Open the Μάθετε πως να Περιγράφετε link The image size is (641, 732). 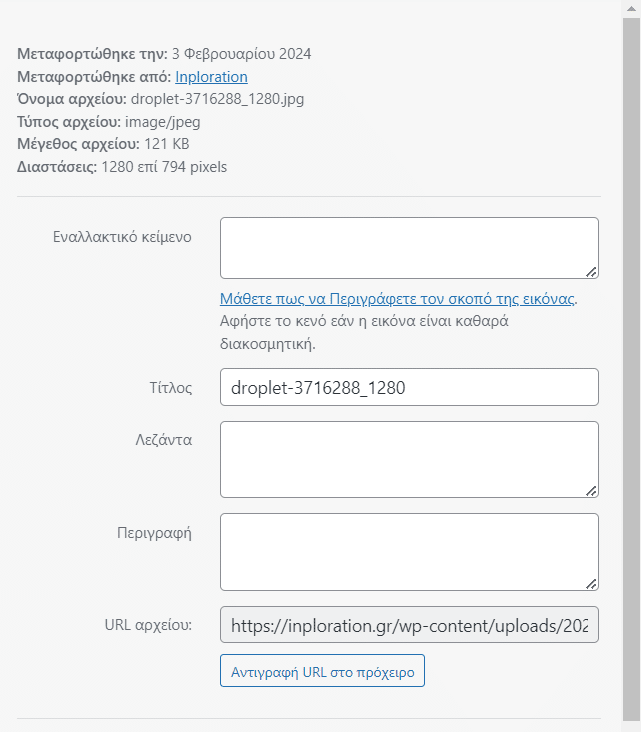397,299
